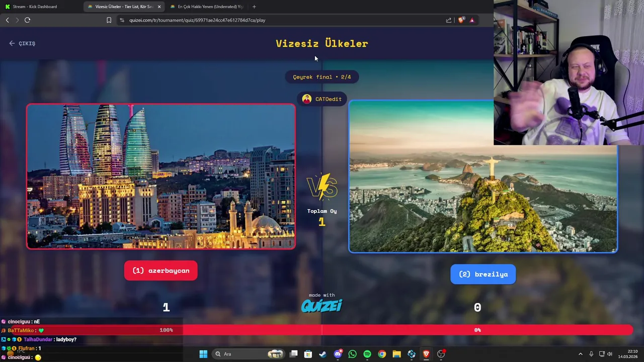Click the red 100% vote bar
Screen dimensions: 644x362
(x=166, y=330)
